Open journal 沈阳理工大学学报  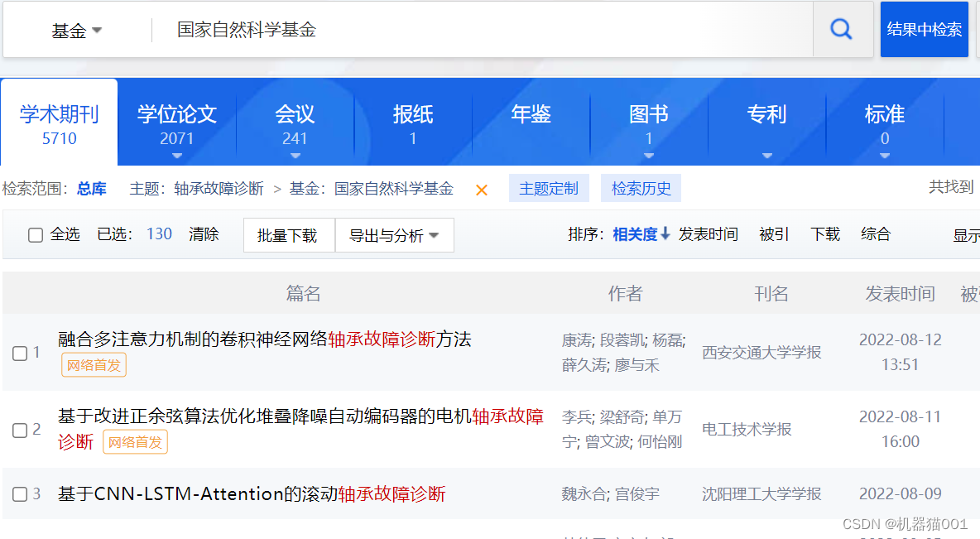point(761,494)
